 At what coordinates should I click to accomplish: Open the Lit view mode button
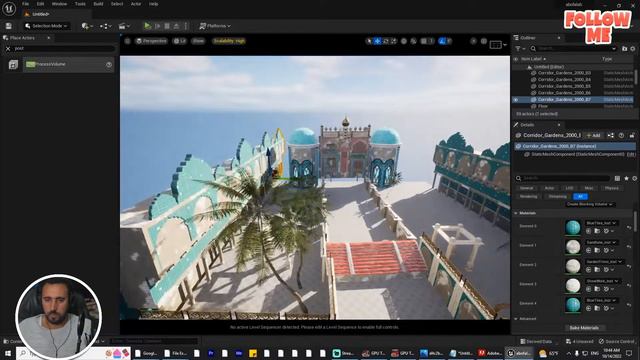180,41
